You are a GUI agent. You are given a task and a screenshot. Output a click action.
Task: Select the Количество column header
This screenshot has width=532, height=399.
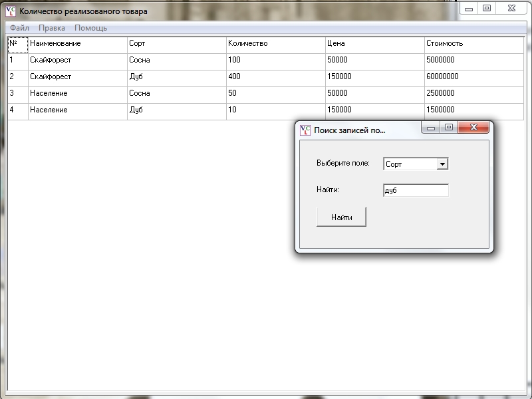(x=276, y=45)
